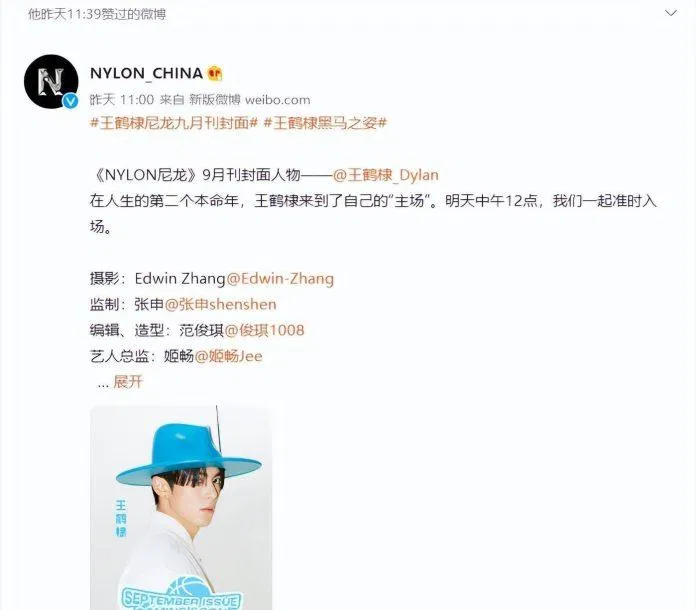
Task: Open @张申shenshen mention
Action: (221, 305)
